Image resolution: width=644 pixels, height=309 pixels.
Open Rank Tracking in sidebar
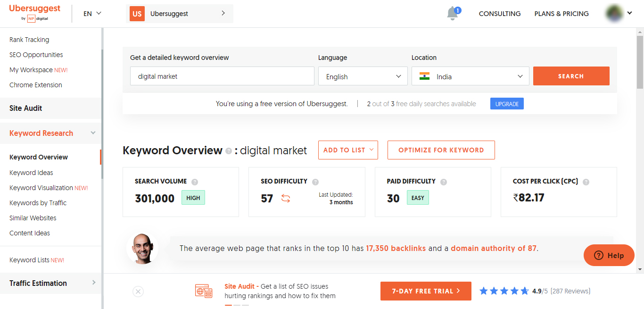click(x=29, y=40)
